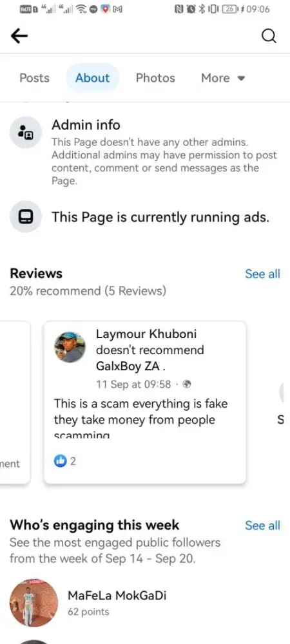Open MaFeLa MokGaDi's profile photo
The height and width of the screenshot is (644, 290).
pos(34,603)
